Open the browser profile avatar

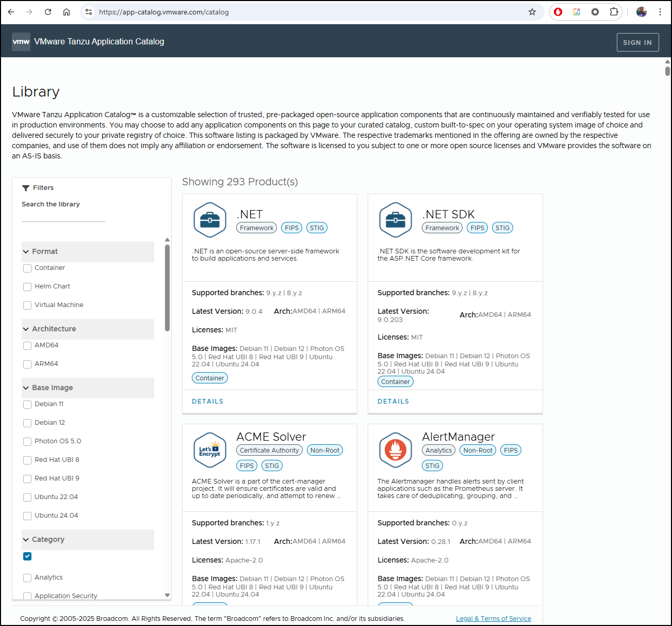click(x=642, y=12)
